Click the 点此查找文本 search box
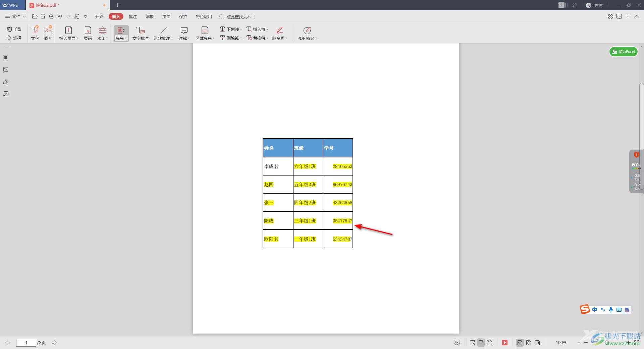 235,17
